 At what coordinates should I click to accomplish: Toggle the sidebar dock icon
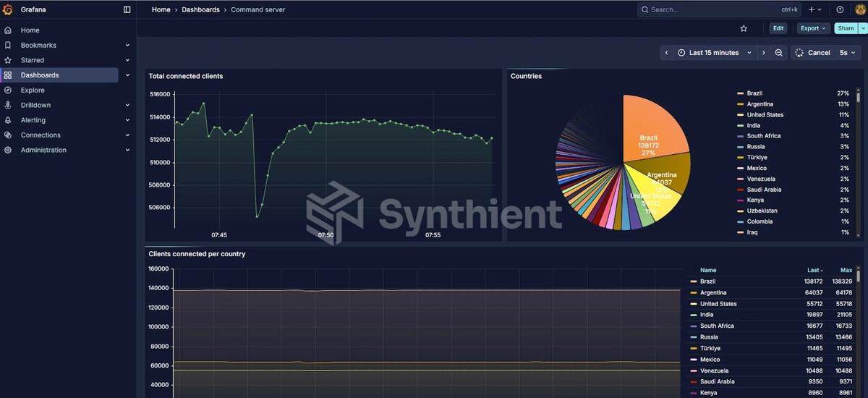[x=127, y=9]
